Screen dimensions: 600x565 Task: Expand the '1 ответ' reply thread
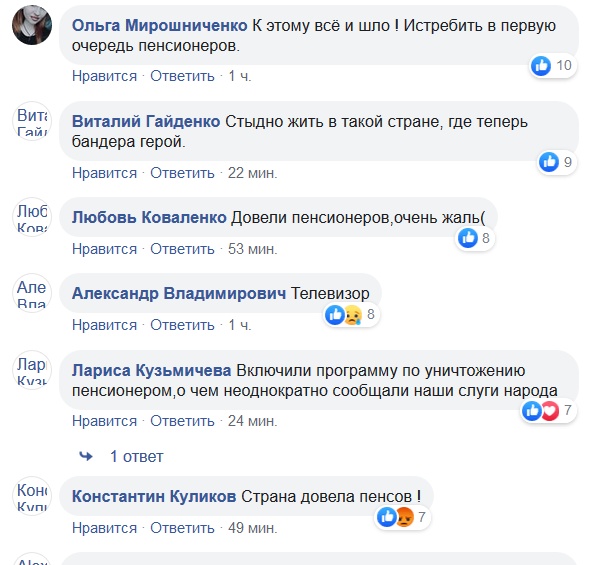[136, 456]
